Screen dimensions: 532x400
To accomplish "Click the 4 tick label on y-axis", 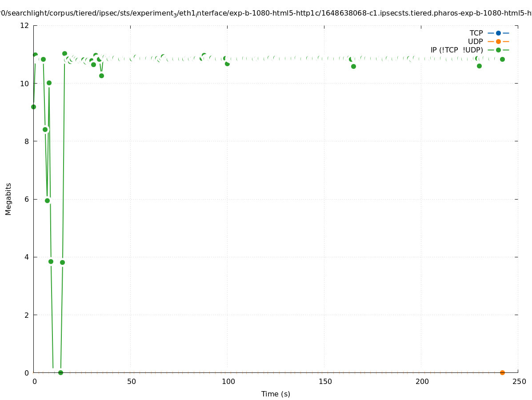I will (x=27, y=257).
